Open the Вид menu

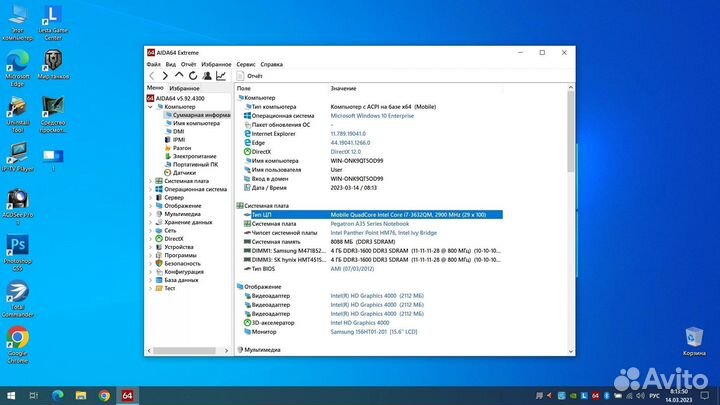tap(170, 64)
